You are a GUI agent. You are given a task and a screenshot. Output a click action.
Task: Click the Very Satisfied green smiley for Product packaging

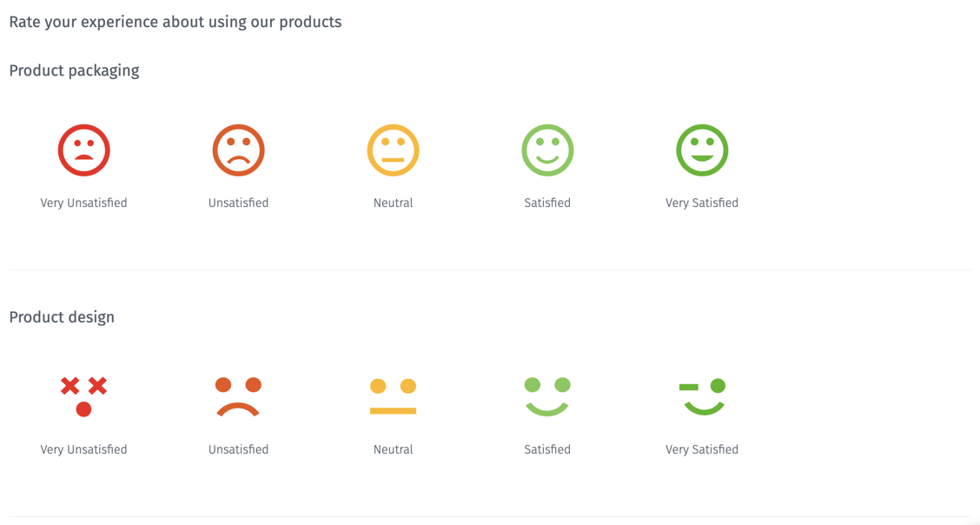pyautogui.click(x=702, y=150)
